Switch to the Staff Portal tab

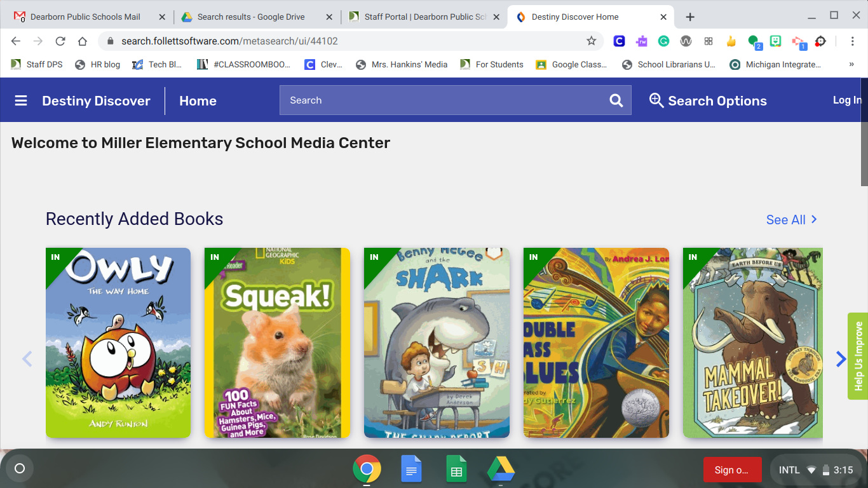click(425, 17)
